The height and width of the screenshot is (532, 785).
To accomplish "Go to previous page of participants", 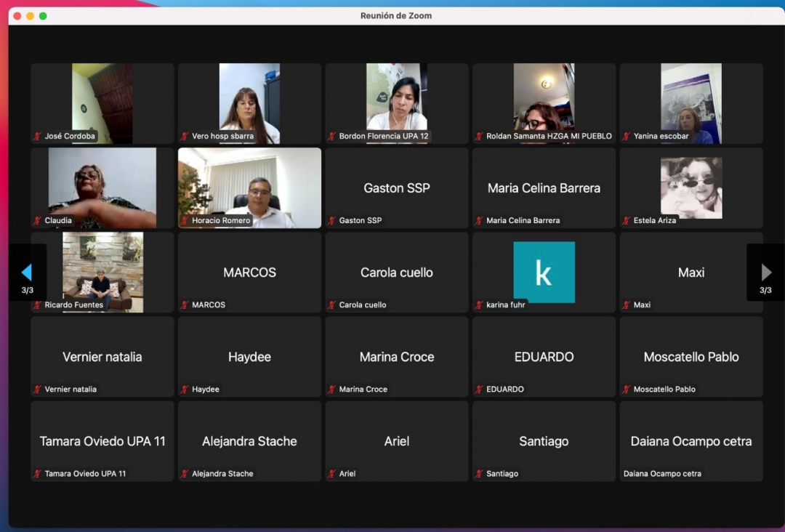I will (x=27, y=273).
